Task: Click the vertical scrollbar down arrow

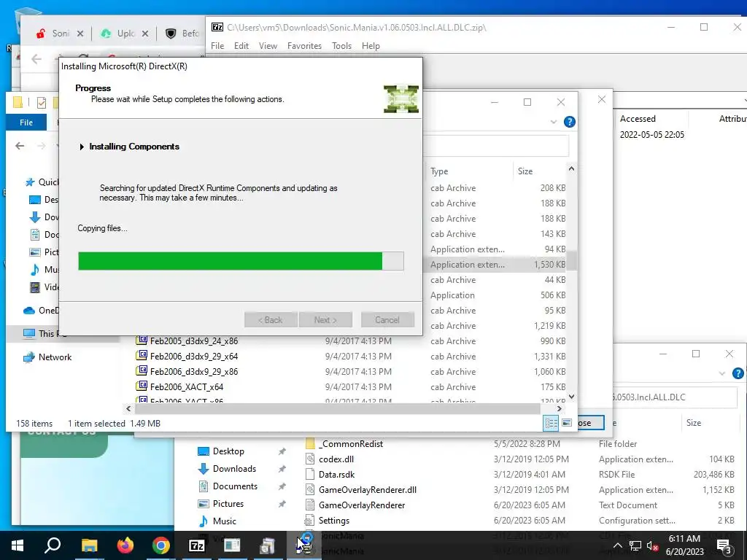Action: coord(572,396)
